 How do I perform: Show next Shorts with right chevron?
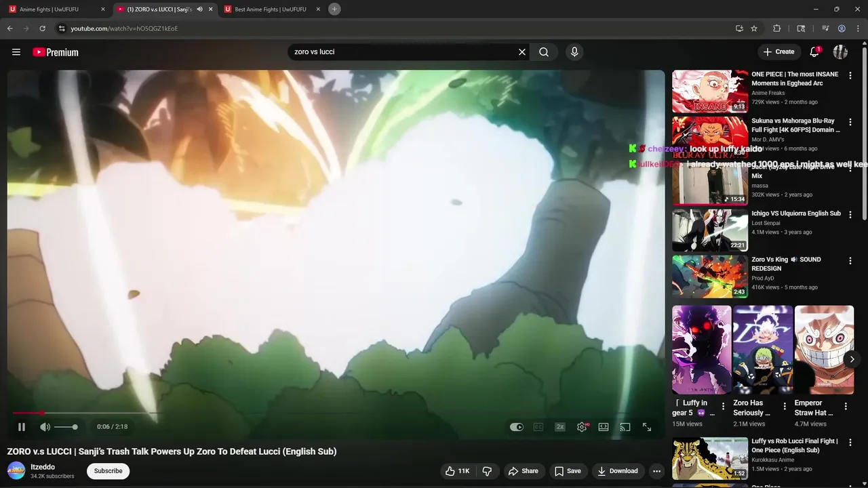852,359
